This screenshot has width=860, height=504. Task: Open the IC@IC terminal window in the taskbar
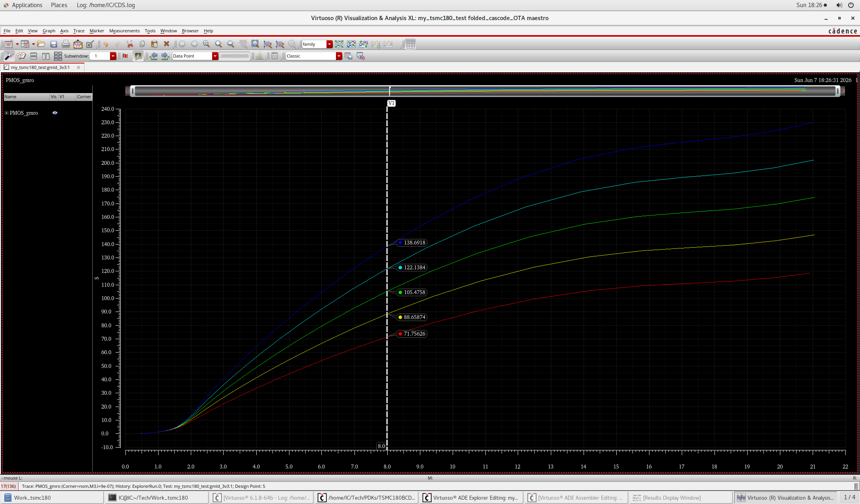pyautogui.click(x=157, y=498)
